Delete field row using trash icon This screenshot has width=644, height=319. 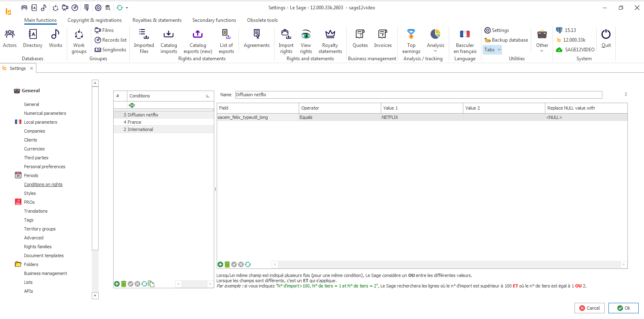tap(227, 264)
